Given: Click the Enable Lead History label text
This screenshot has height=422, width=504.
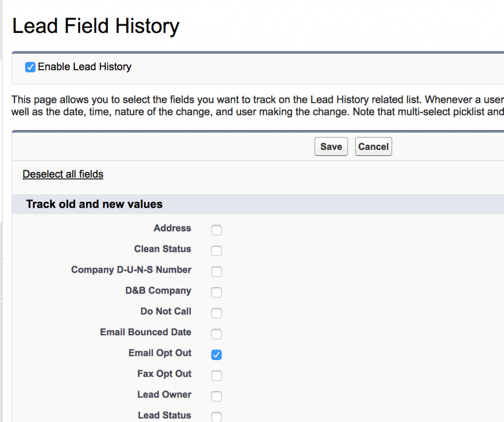Looking at the screenshot, I should tap(85, 67).
